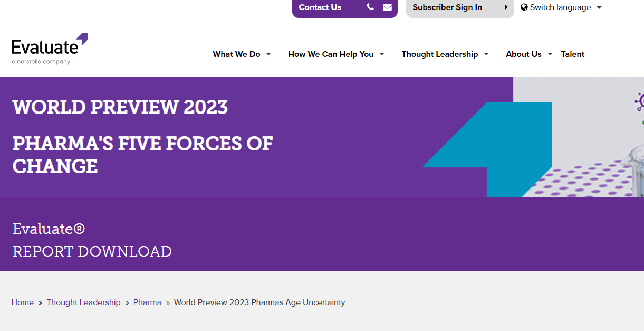Click the globe icon beside Switch language
This screenshot has width=644, height=331.
pos(524,7)
